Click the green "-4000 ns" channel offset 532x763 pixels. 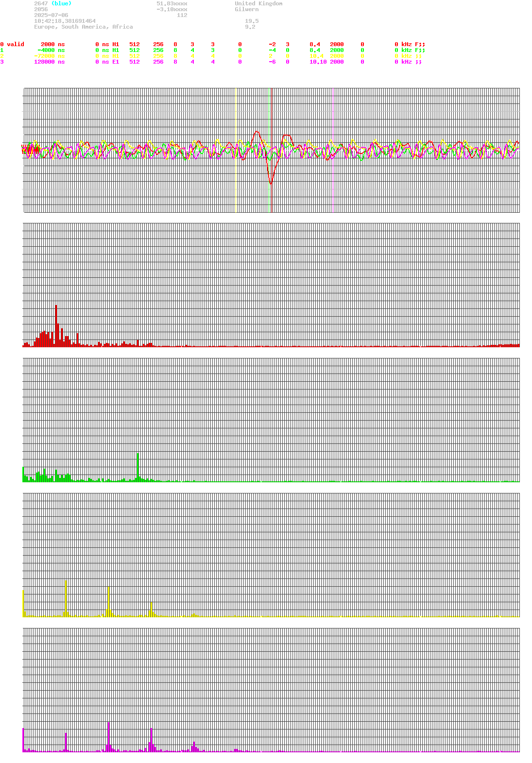(51, 50)
